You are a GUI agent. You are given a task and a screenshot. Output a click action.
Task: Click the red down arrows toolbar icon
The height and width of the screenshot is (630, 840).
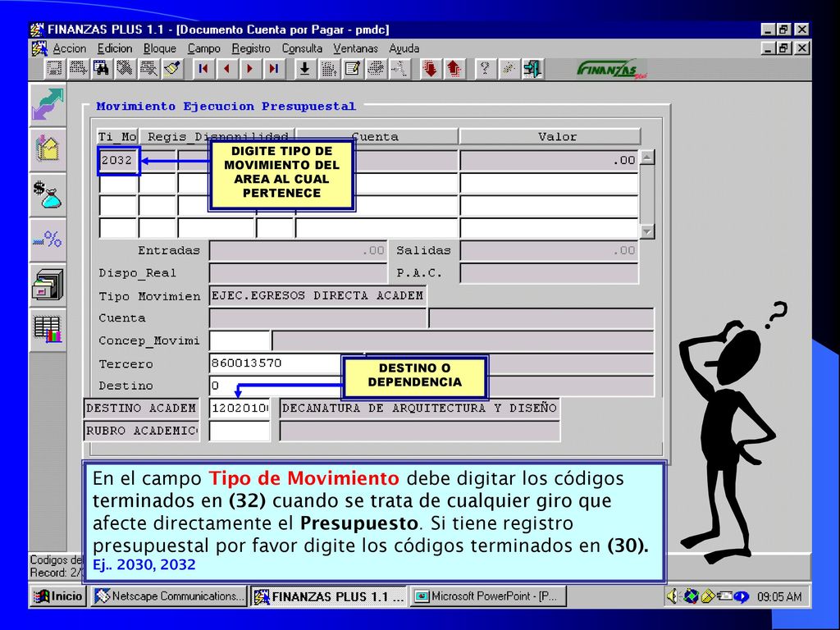(430, 69)
